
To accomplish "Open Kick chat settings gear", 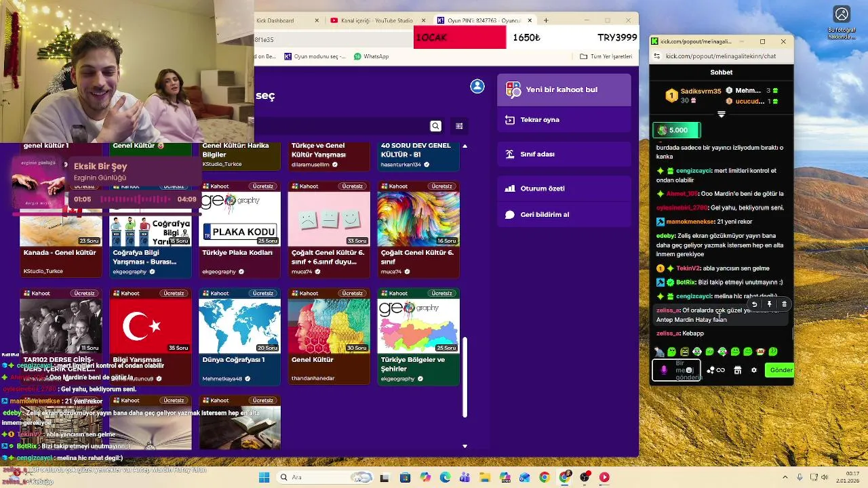I will (x=753, y=370).
